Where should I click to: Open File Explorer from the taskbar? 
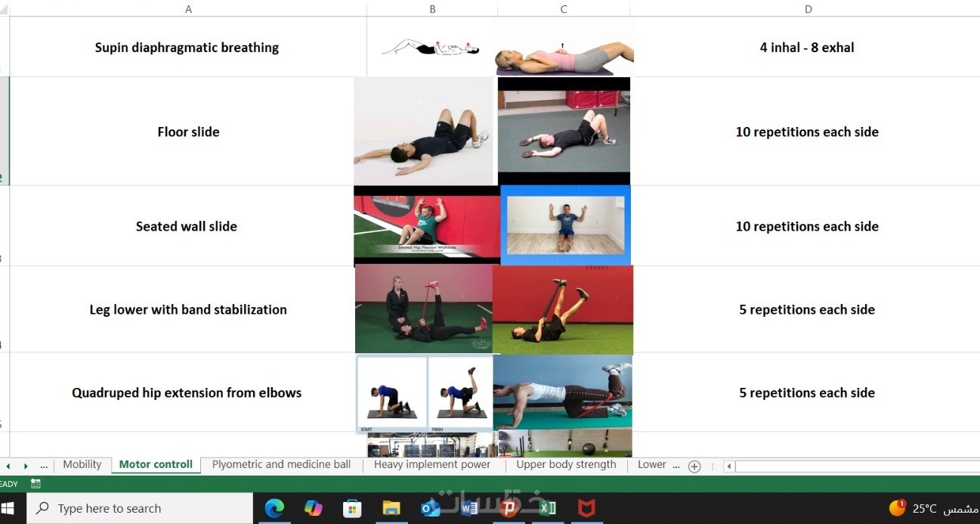point(391,508)
